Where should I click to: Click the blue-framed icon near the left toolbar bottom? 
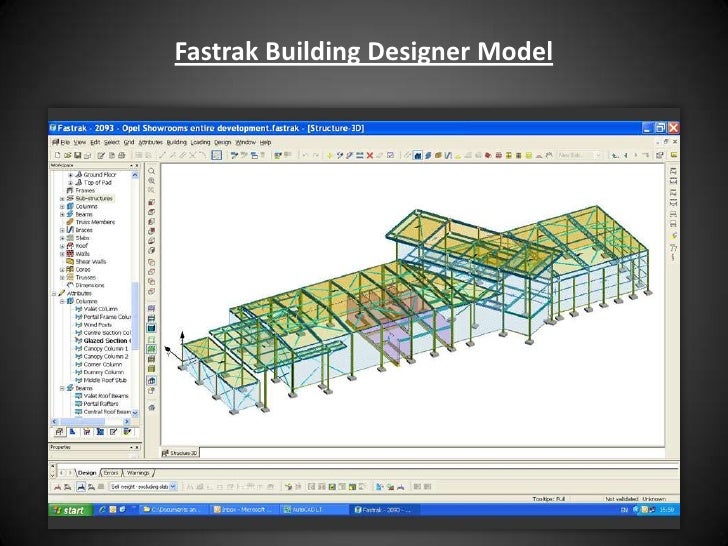pyautogui.click(x=151, y=381)
